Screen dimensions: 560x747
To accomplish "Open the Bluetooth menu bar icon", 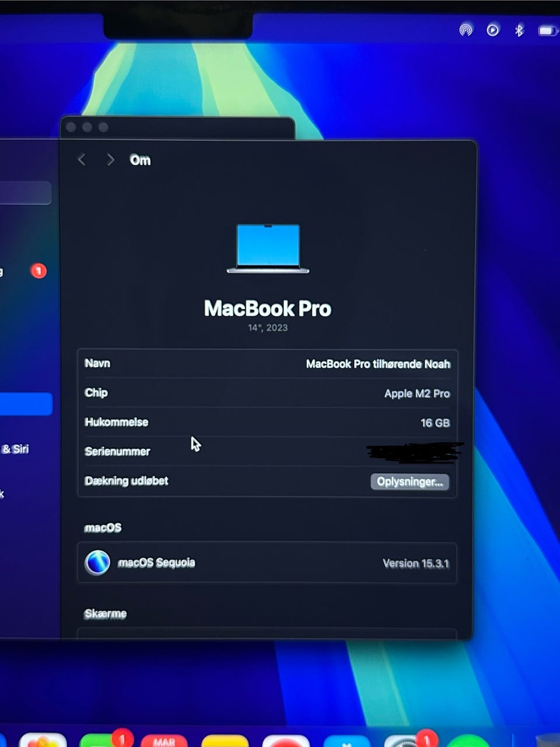I will tap(519, 29).
